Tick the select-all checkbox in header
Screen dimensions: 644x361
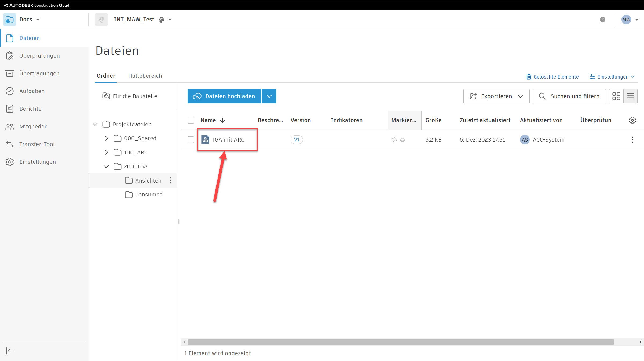(x=191, y=120)
